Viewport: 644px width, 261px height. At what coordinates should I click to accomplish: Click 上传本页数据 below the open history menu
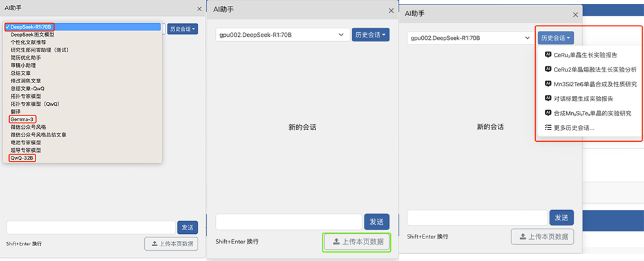542,237
